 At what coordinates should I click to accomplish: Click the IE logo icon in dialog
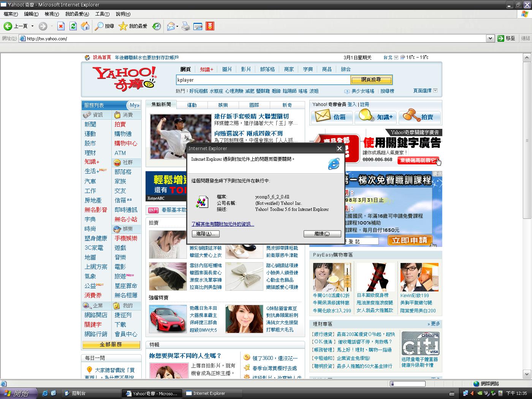click(x=334, y=164)
